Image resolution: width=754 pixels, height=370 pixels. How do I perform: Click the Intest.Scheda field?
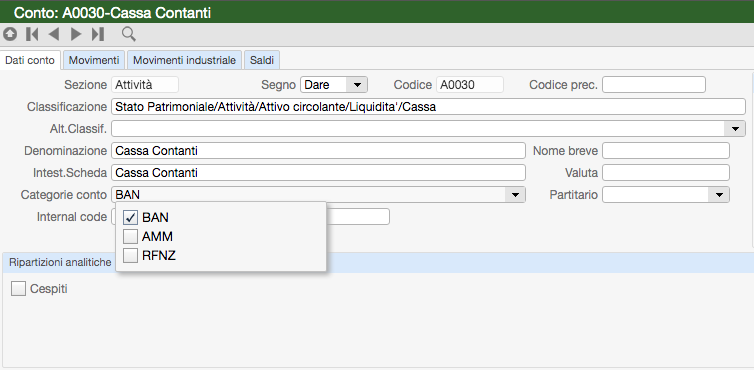(x=318, y=172)
